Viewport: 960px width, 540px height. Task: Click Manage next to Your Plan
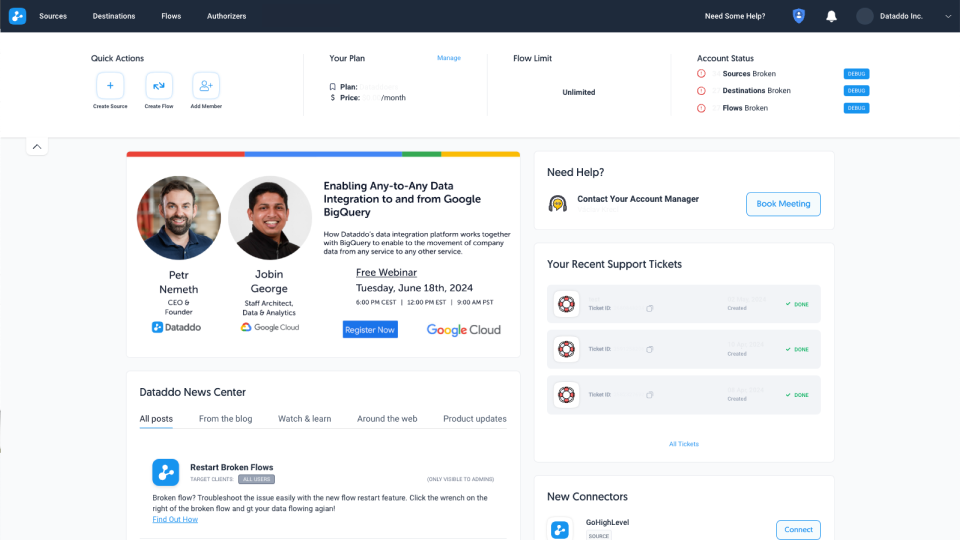[449, 58]
